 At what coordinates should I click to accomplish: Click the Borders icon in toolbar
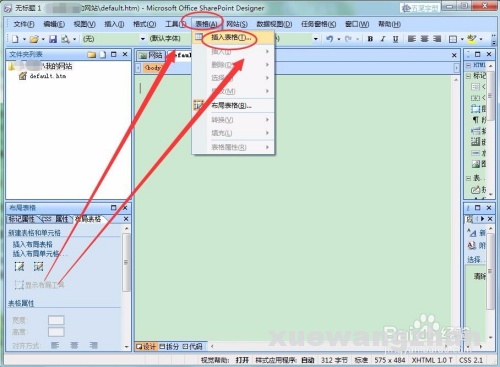[x=453, y=39]
